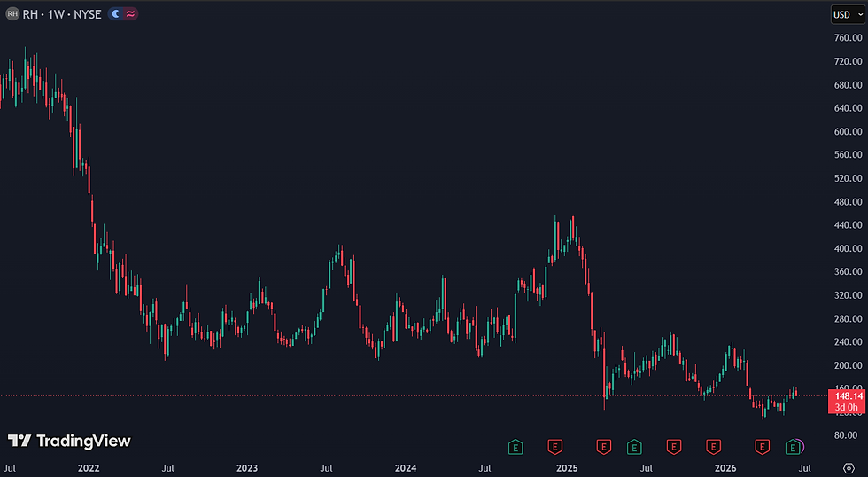
Task: Open the USD currency dropdown
Action: click(x=848, y=14)
